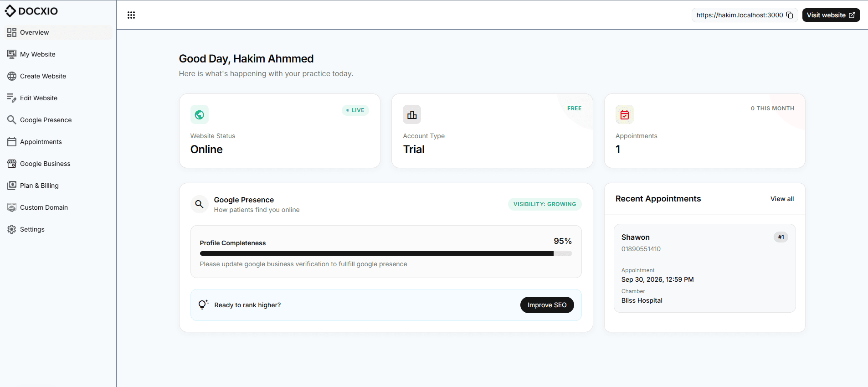Click the Sep 30, 2026, 12:59 PM date
The height and width of the screenshot is (387, 868).
pos(657,279)
